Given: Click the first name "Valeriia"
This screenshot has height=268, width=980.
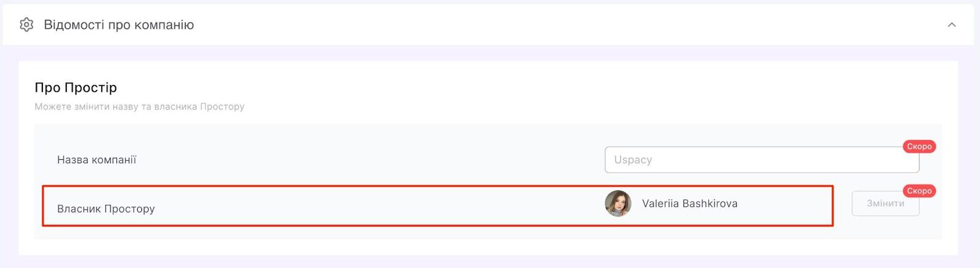Looking at the screenshot, I should (x=660, y=204).
